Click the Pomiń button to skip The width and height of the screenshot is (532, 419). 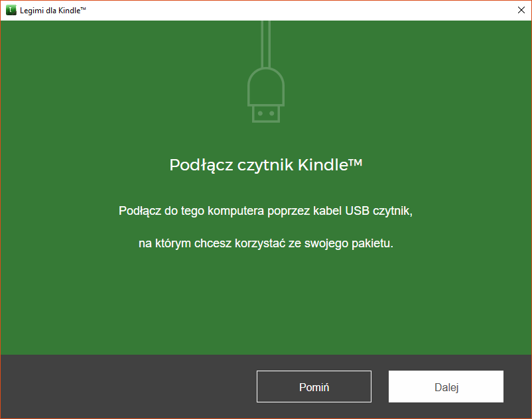tap(314, 387)
